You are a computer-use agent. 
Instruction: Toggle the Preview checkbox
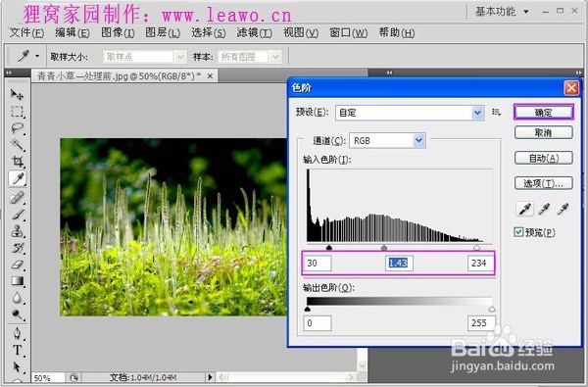[518, 232]
